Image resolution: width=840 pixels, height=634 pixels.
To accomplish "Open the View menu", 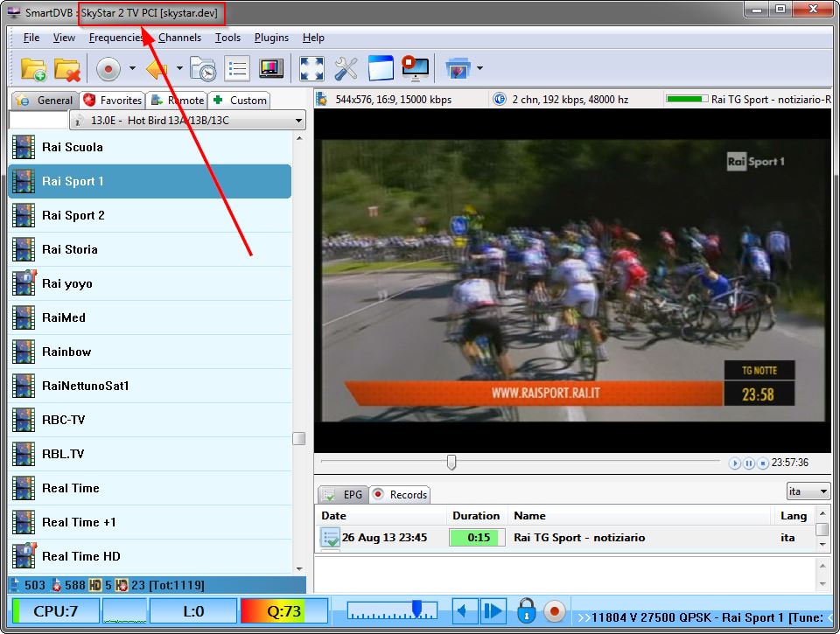I will click(64, 38).
